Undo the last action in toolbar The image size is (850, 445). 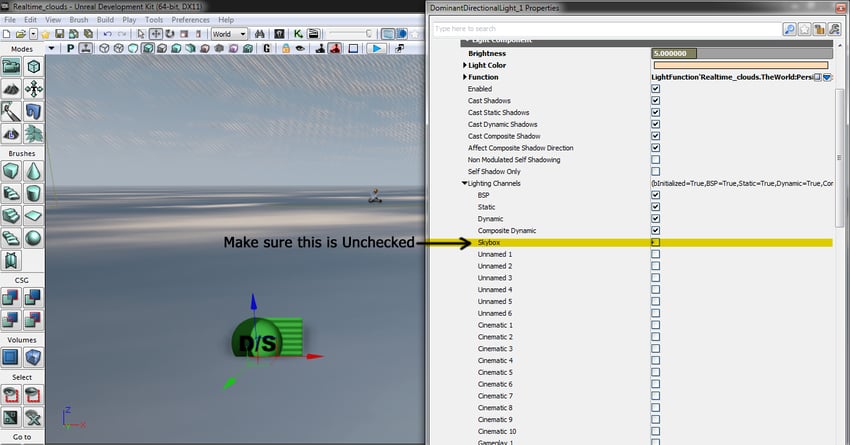(x=107, y=34)
